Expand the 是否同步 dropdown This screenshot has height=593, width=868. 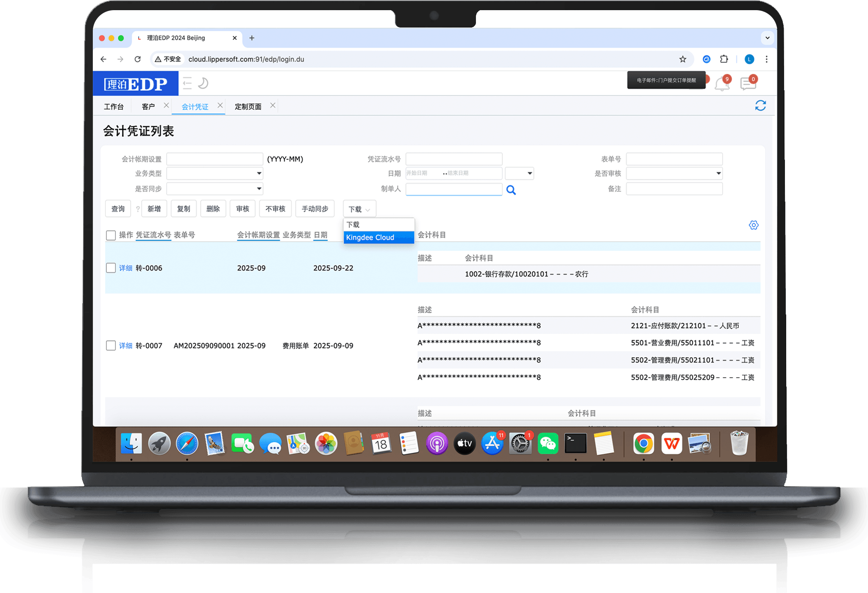click(215, 188)
